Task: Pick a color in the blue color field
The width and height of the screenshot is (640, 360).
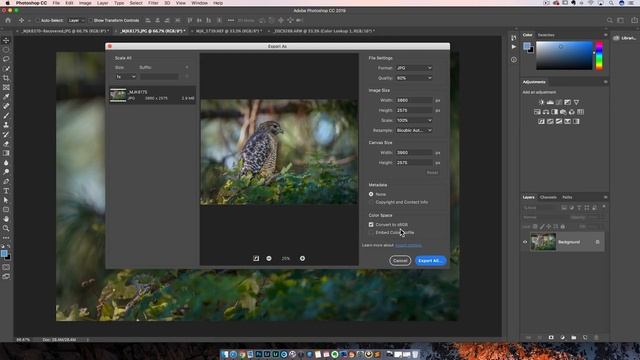Action: tap(564, 56)
